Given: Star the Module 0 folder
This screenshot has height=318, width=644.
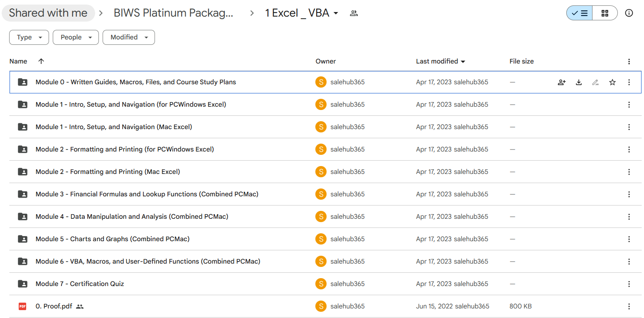Looking at the screenshot, I should coord(612,82).
